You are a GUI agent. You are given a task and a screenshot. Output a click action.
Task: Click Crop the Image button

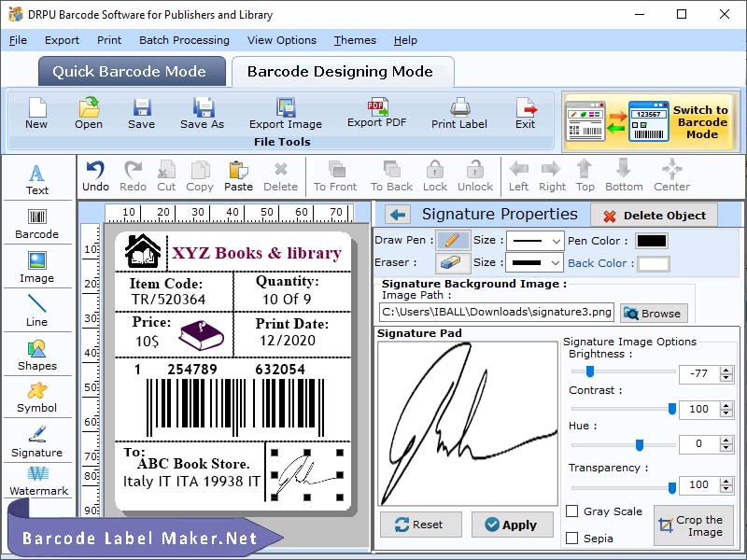pyautogui.click(x=693, y=525)
